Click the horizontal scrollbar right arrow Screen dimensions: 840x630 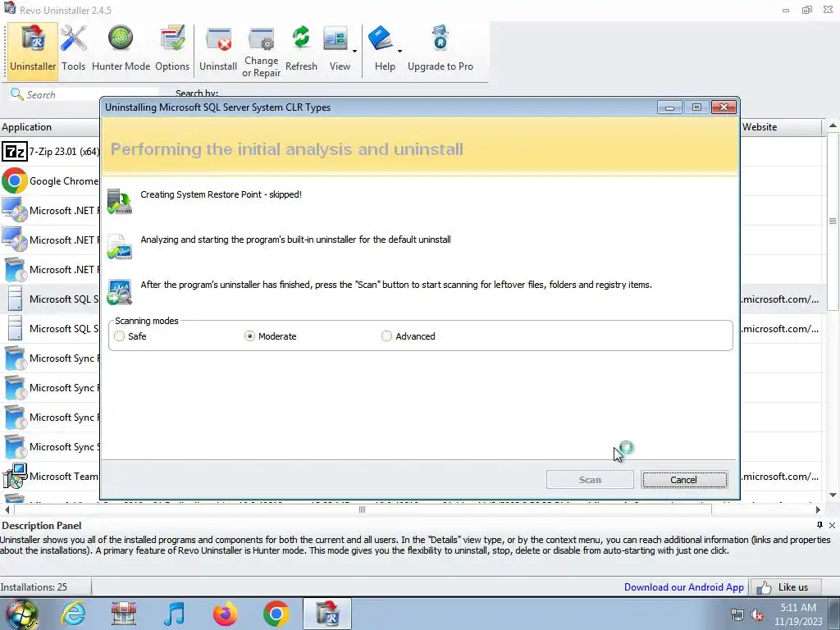[818, 509]
